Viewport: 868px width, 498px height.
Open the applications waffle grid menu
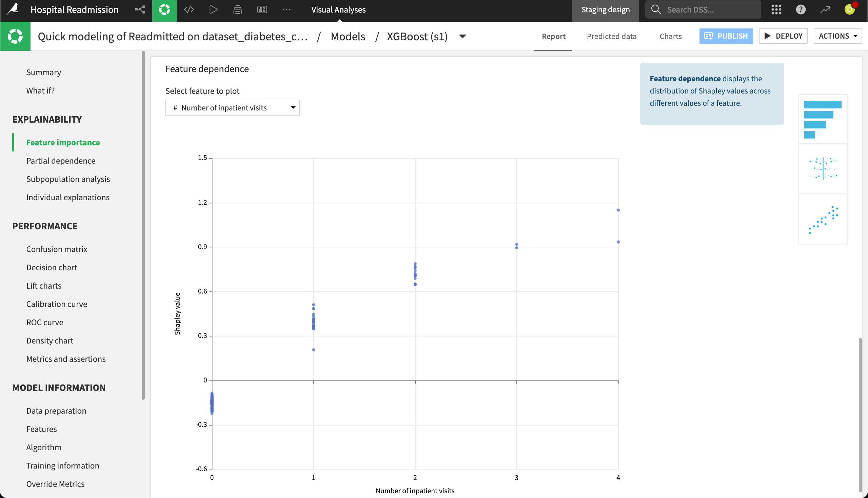(x=776, y=9)
